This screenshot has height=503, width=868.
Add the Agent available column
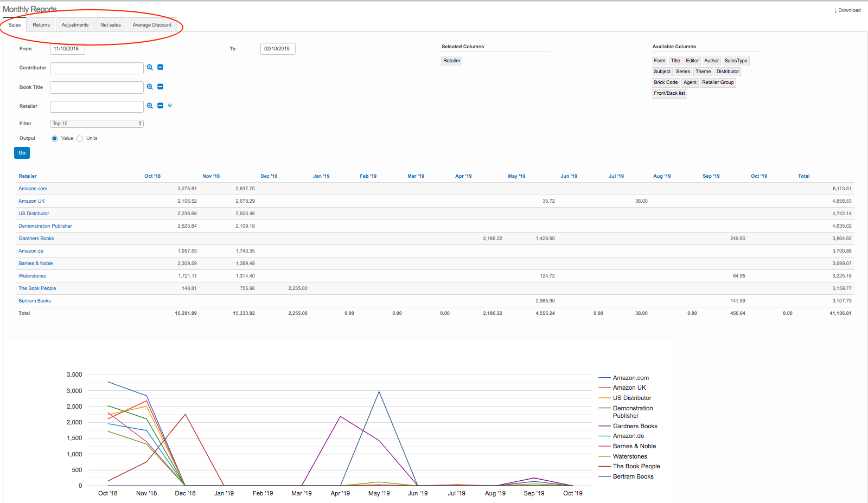[690, 82]
